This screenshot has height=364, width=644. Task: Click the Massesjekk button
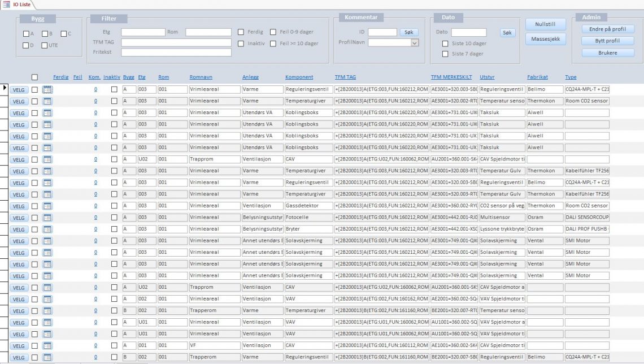[x=545, y=39]
